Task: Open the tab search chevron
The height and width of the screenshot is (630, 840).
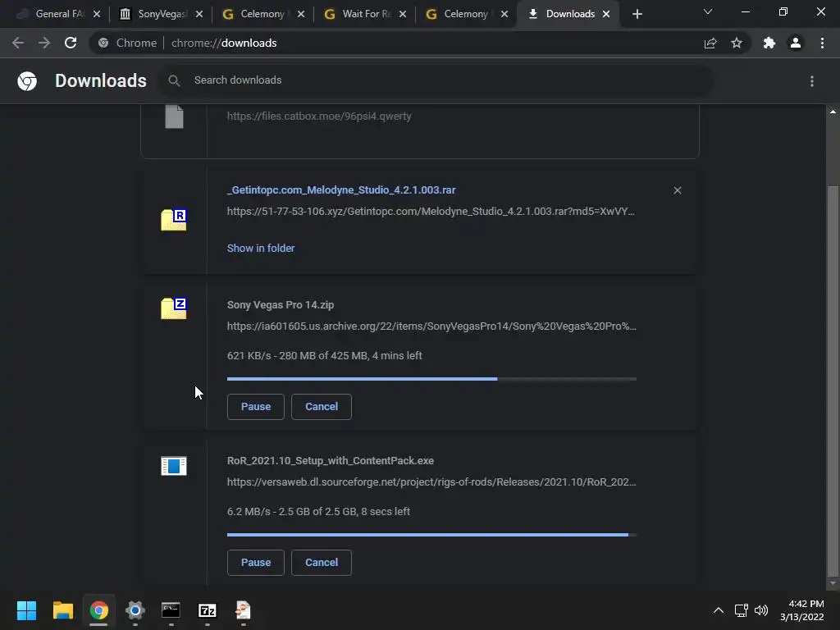Action: [x=708, y=11]
